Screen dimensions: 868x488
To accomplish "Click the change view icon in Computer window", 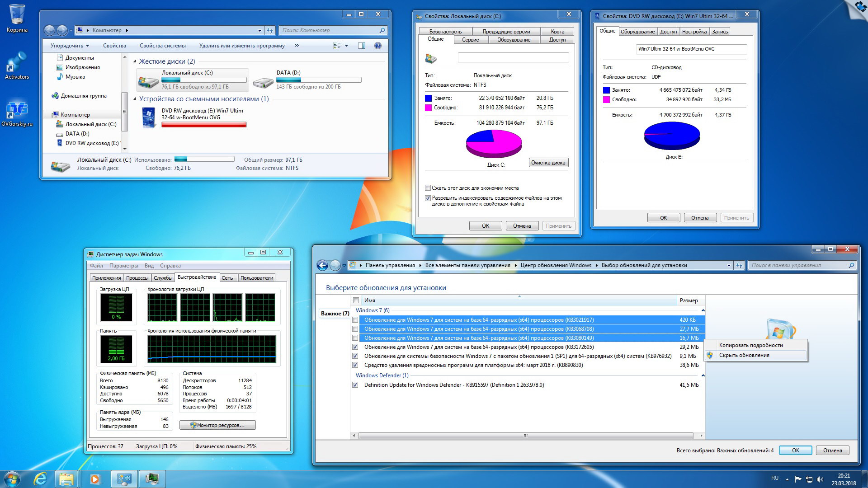I will 337,46.
